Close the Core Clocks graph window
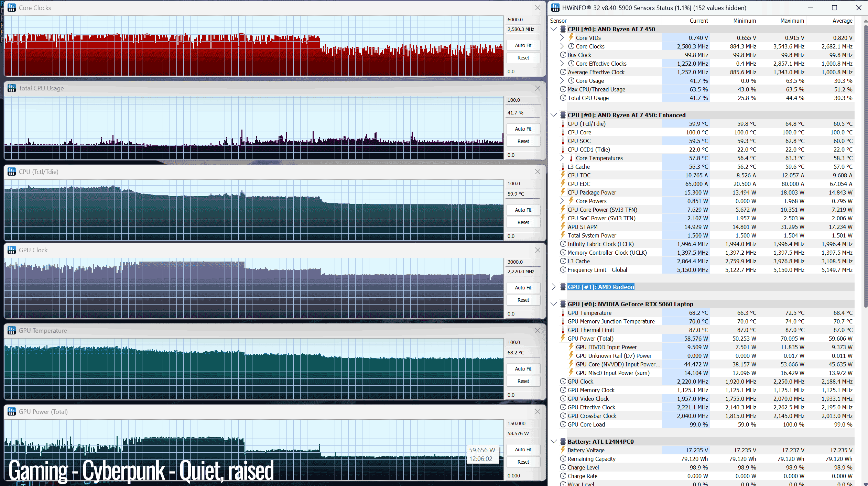 [538, 8]
